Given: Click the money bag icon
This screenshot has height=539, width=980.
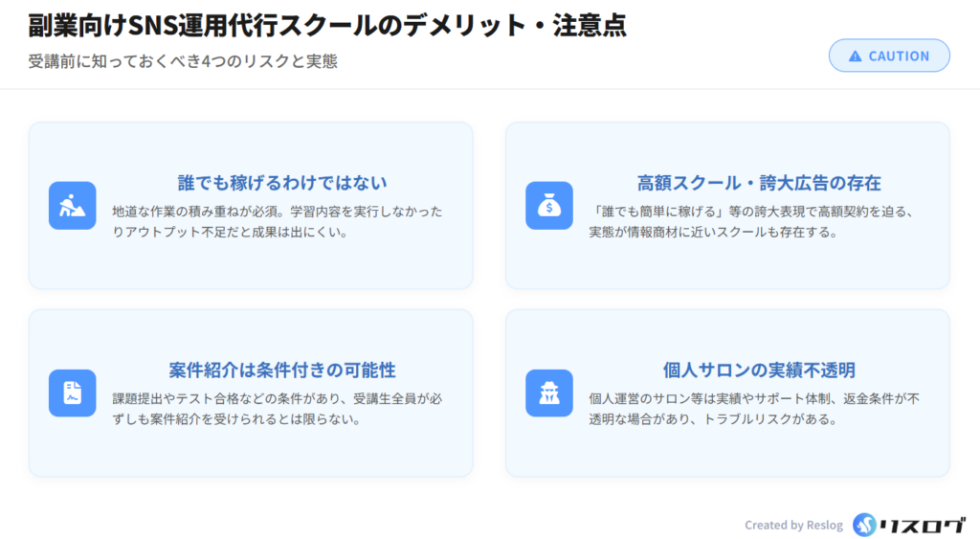Looking at the screenshot, I should [549, 205].
